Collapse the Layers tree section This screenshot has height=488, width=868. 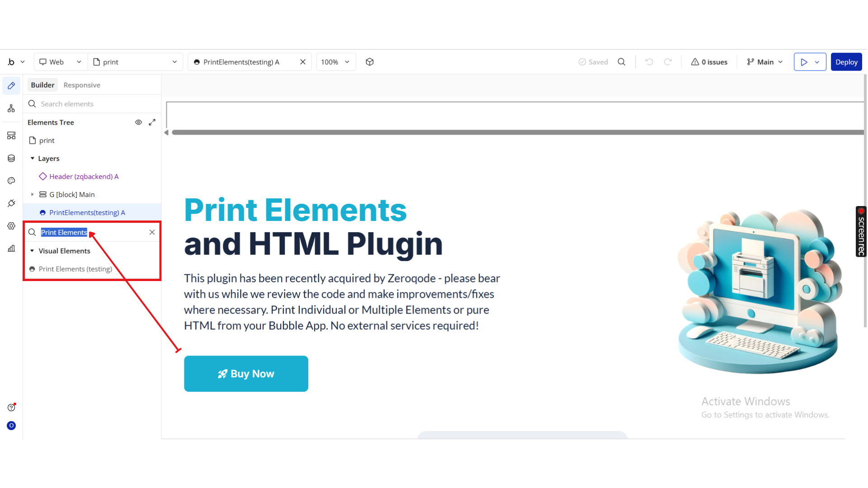33,159
